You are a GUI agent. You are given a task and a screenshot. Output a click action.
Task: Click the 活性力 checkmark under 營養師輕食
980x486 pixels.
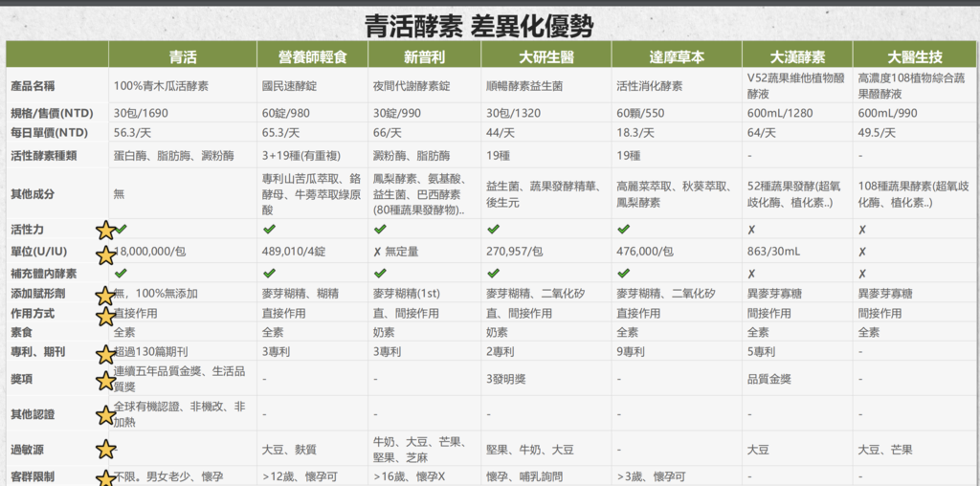(x=269, y=230)
